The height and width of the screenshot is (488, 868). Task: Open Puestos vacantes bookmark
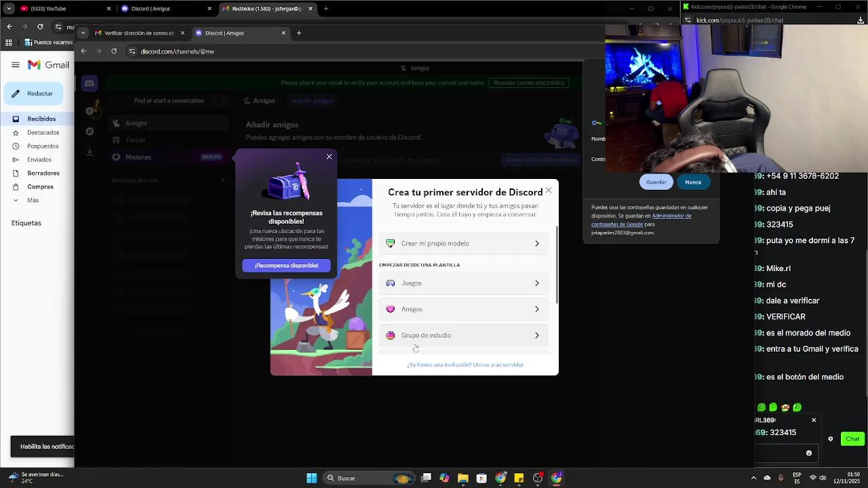pyautogui.click(x=49, y=42)
